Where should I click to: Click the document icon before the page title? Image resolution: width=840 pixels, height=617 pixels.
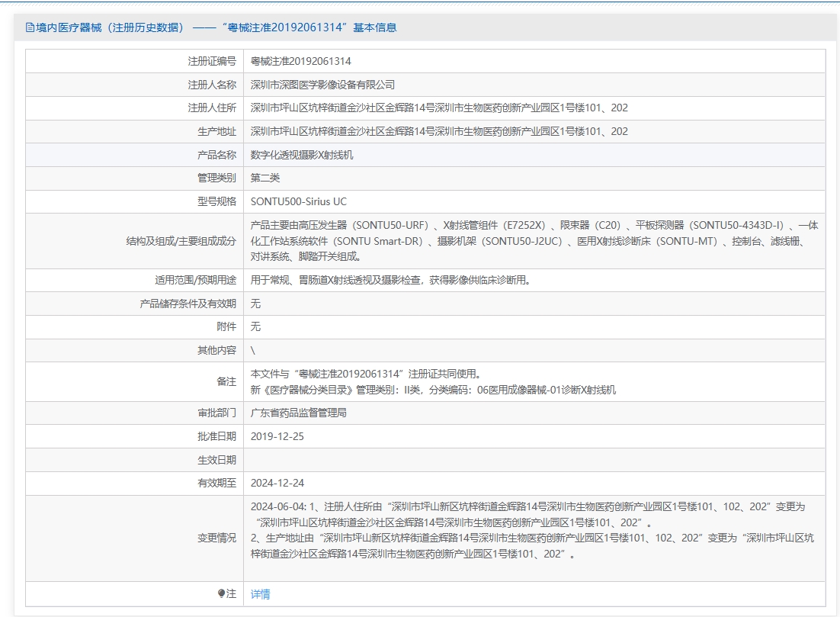(30, 28)
